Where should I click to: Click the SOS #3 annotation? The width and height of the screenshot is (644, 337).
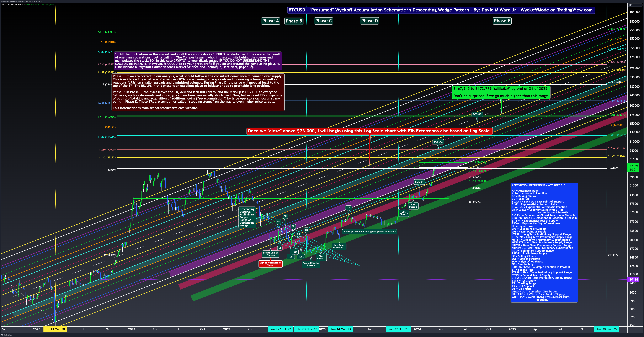[x=477, y=114]
